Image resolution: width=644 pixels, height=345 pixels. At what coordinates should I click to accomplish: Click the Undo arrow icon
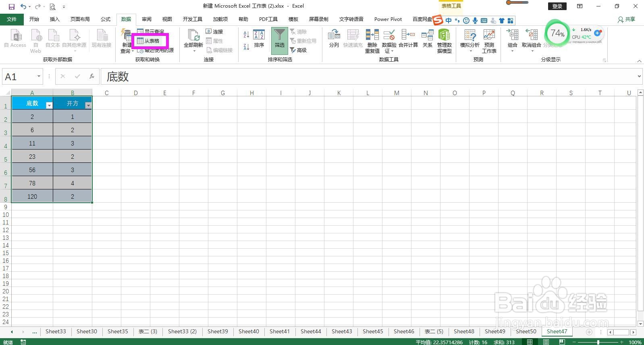coord(23,6)
